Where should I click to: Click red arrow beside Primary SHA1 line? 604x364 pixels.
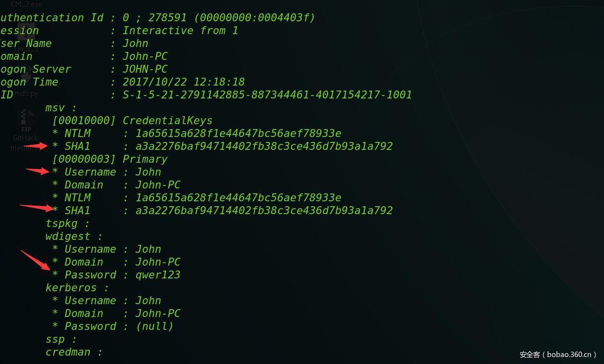click(x=36, y=207)
